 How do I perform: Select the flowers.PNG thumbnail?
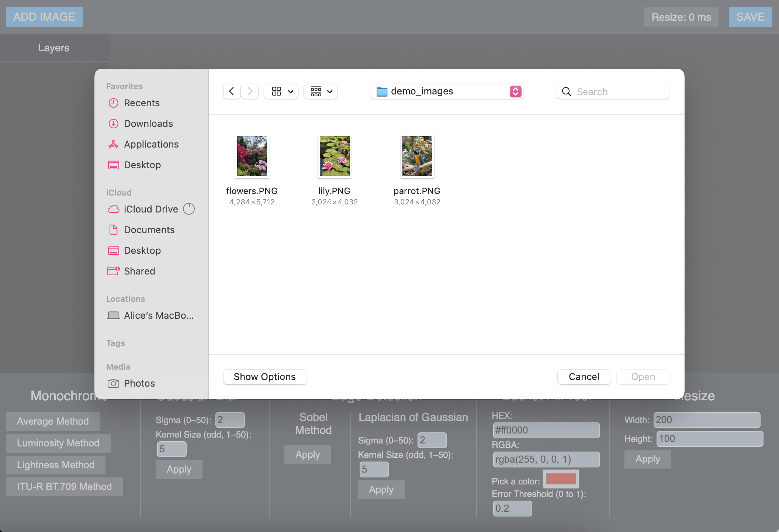click(252, 156)
